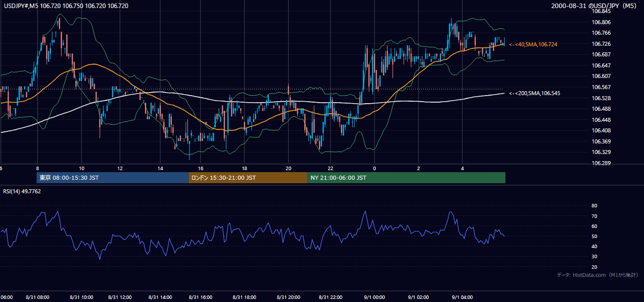644x302 pixels.
Task: Click price axis value 106.369
Action: click(601, 141)
